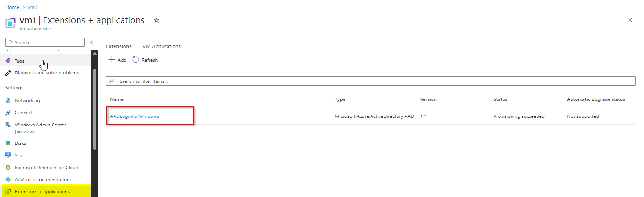Click the sidebar scroll up arrow
644x197 pixels.
(x=94, y=53)
